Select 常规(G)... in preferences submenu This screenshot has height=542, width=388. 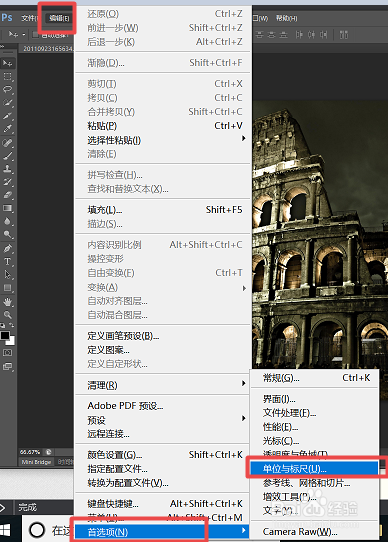click(314, 378)
